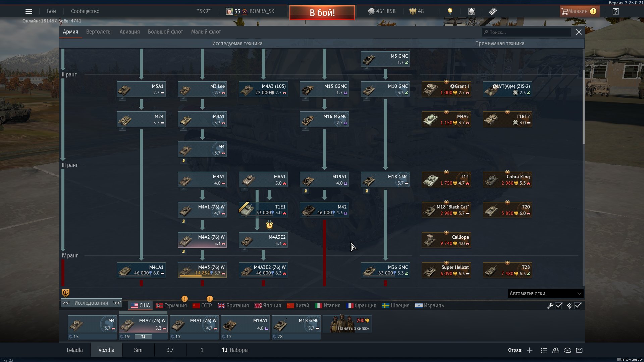The width and height of the screenshot is (644, 362).
Task: Select the Sim preset
Action: pyautogui.click(x=138, y=350)
